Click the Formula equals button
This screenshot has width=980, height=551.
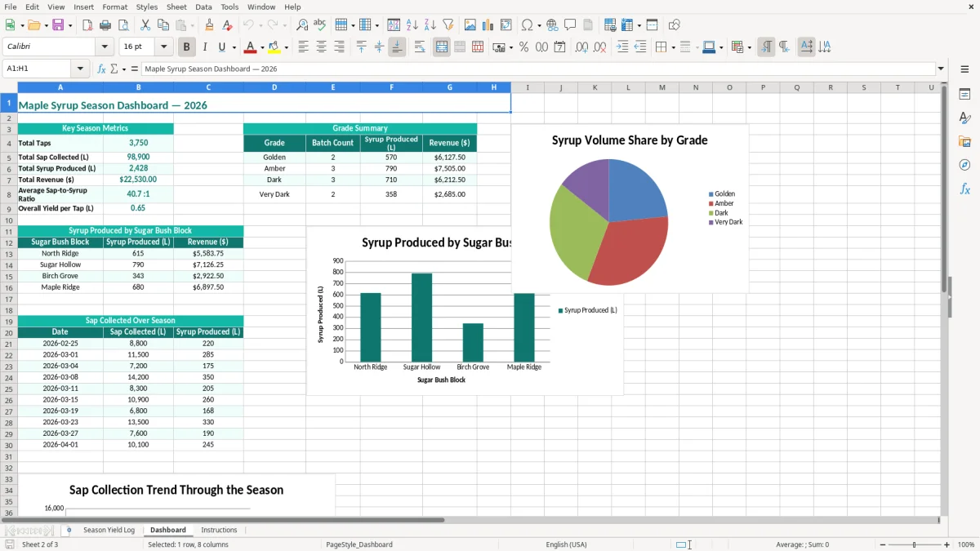tap(134, 69)
